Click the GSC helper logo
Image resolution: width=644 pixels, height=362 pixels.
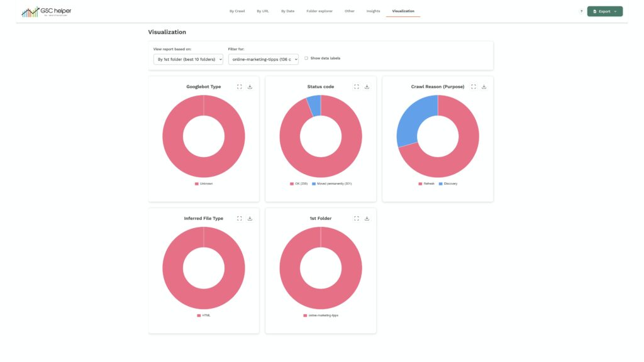click(46, 11)
